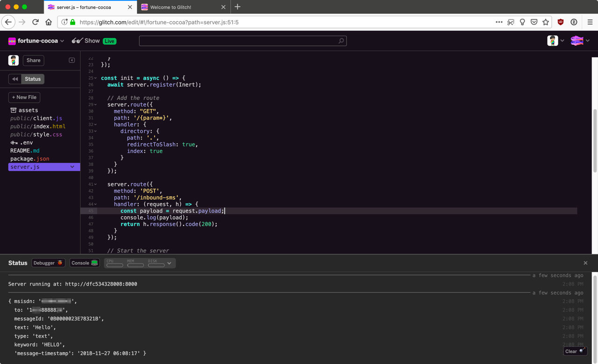Open the Debugger button

pyautogui.click(x=48, y=263)
